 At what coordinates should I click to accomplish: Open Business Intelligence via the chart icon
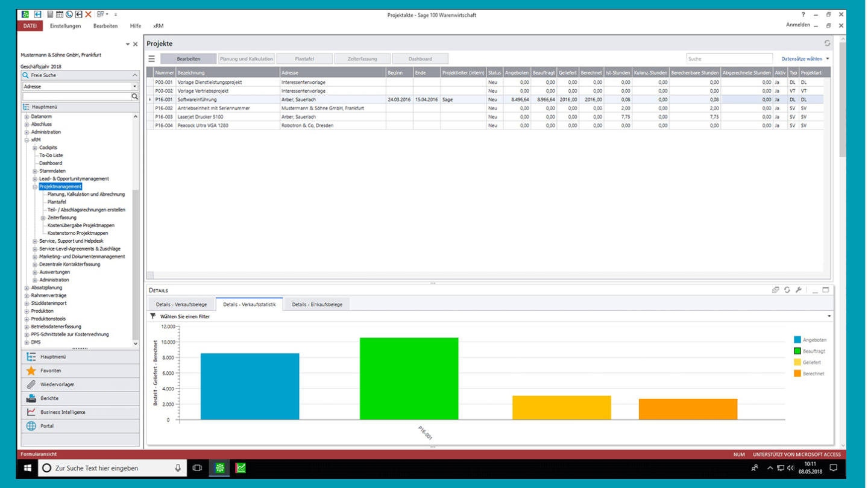[33, 411]
